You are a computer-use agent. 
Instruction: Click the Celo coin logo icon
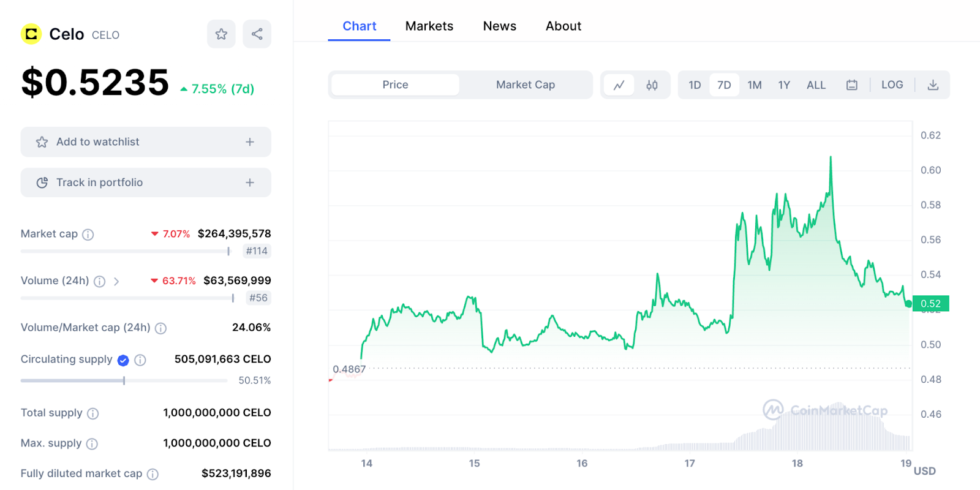pyautogui.click(x=31, y=34)
